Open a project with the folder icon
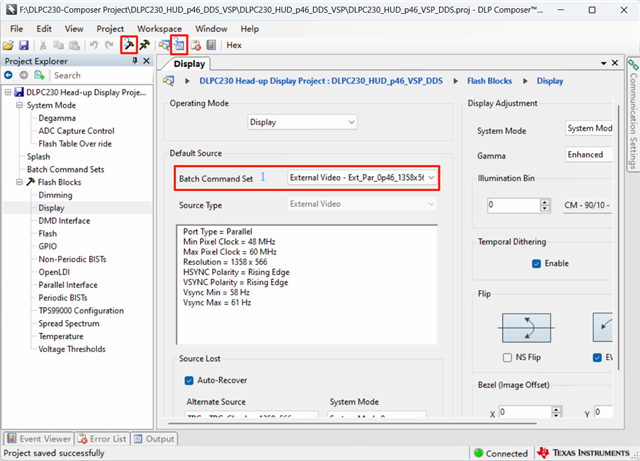Screen dimensions: 640x461 (x=8, y=45)
